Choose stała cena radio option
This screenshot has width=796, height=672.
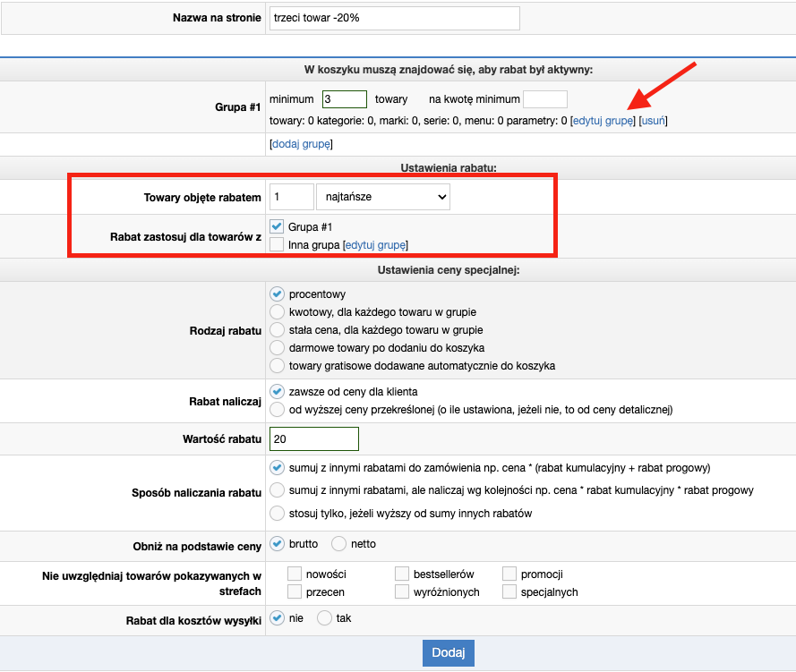[277, 330]
